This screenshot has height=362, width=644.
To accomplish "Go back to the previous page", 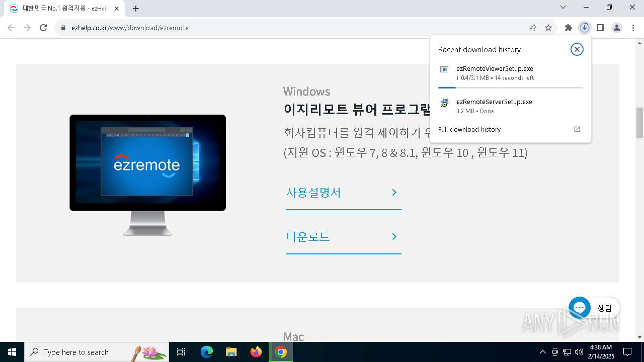I will click(x=11, y=28).
